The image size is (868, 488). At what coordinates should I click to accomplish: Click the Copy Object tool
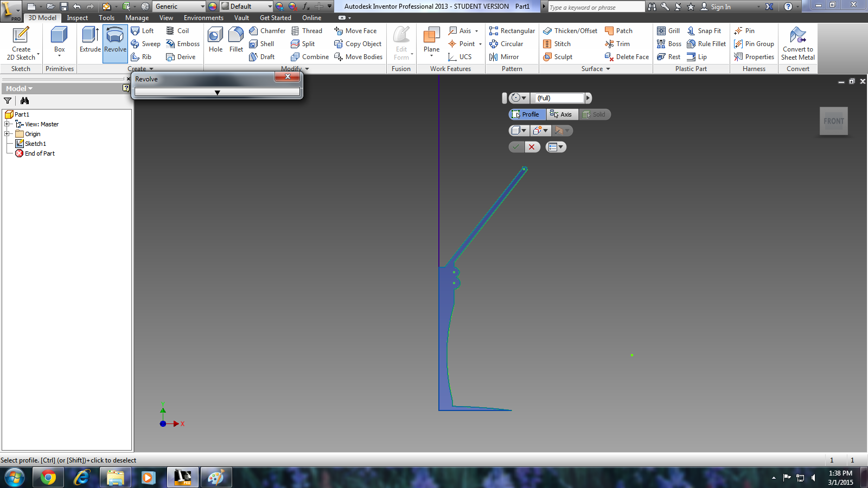358,44
